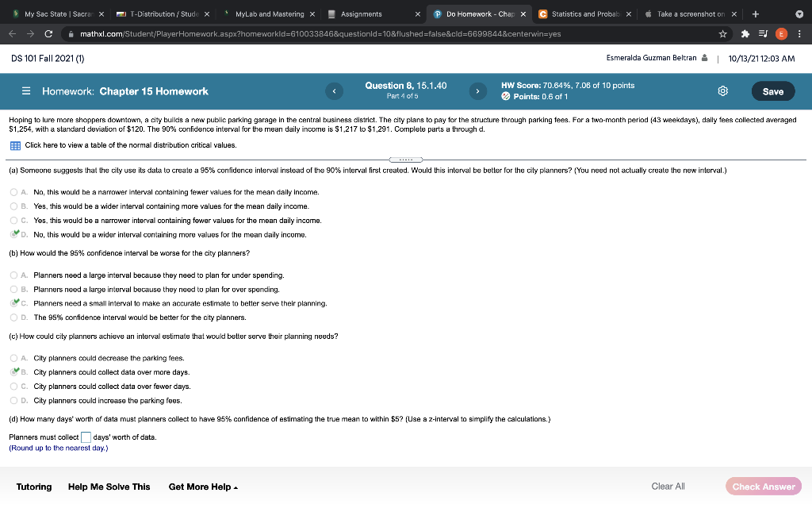812x508 pixels.
Task: Bookmark this page with star icon
Action: [723, 33]
